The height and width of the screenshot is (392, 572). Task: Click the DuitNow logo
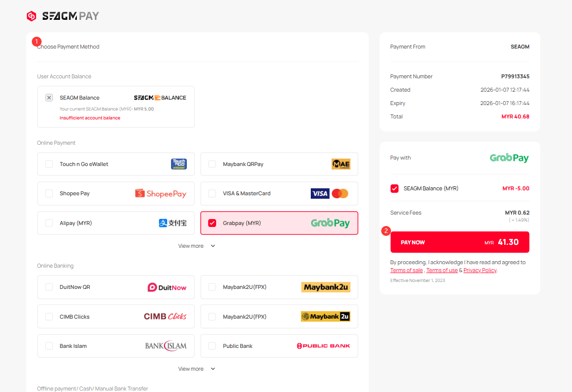[x=167, y=287]
